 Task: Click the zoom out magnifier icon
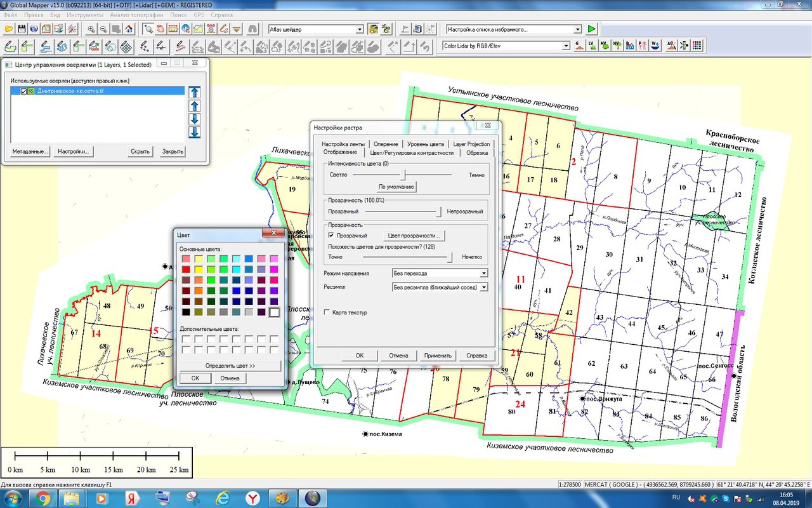point(103,29)
